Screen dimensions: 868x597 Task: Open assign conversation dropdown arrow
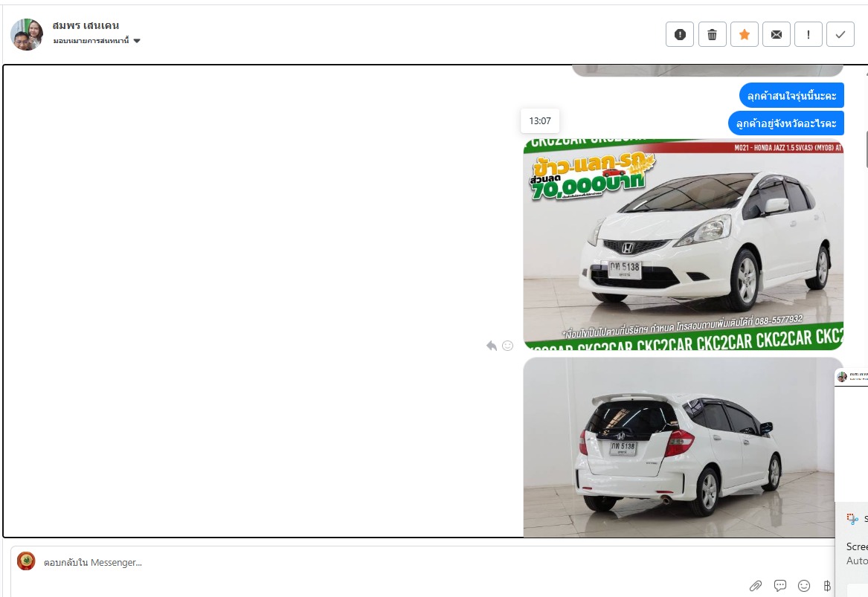pyautogui.click(x=137, y=40)
